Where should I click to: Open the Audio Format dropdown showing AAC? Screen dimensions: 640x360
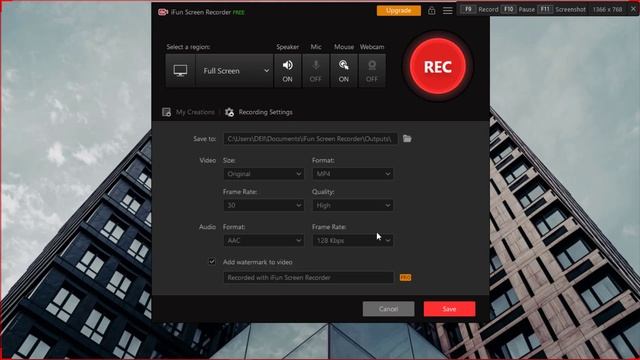(263, 240)
